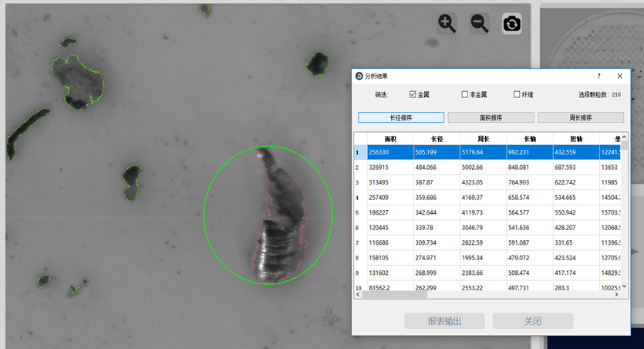The height and width of the screenshot is (349, 644).
Task: Click the zoom out magnifier icon
Action: click(480, 23)
